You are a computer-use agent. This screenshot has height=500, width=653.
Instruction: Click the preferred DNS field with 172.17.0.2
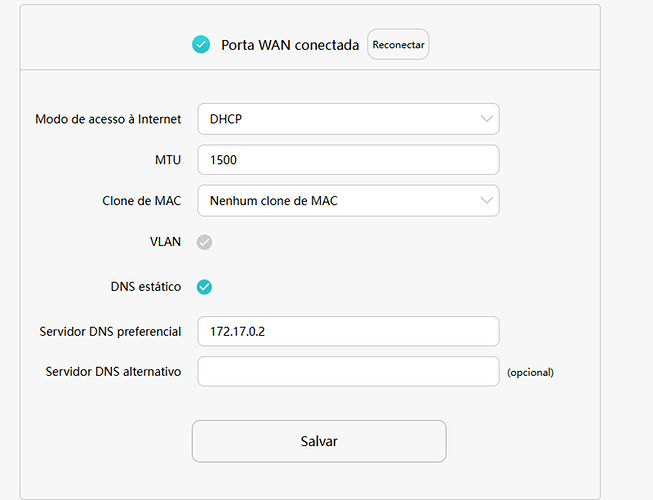[347, 331]
